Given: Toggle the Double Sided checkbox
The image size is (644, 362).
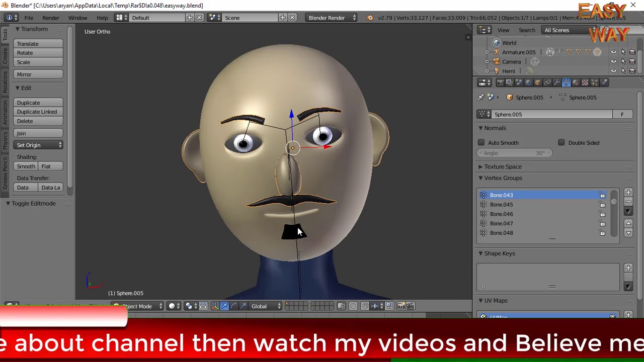Looking at the screenshot, I should [x=561, y=143].
